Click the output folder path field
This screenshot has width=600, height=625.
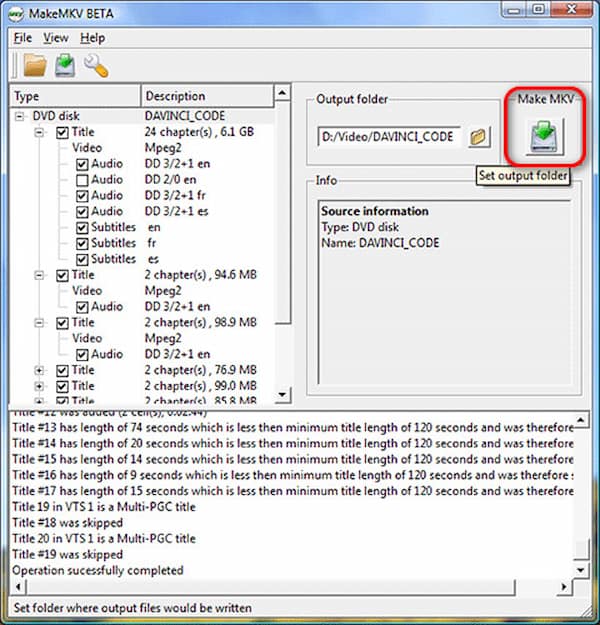388,136
